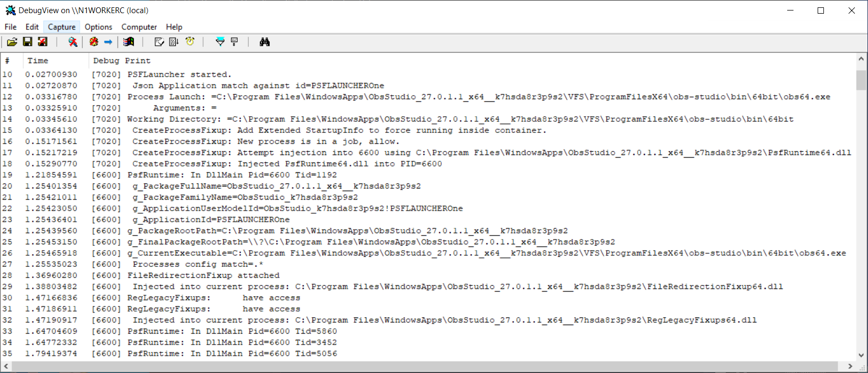Toggle Capture Kernel gear icon
The width and height of the screenshot is (868, 373).
click(94, 42)
